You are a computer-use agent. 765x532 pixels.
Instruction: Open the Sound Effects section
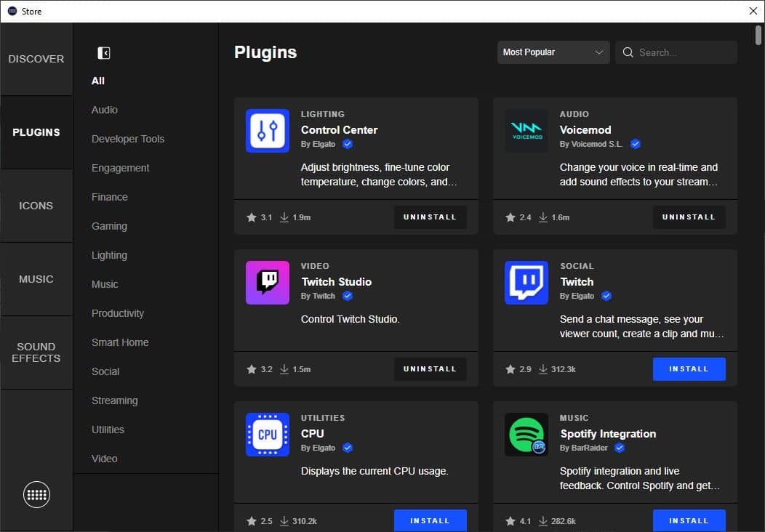click(x=36, y=352)
